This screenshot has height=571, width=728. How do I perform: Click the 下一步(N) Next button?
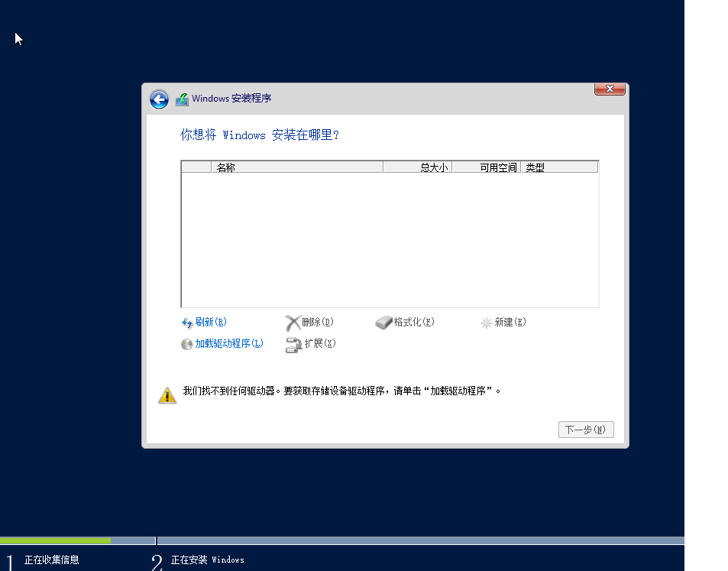(586, 430)
